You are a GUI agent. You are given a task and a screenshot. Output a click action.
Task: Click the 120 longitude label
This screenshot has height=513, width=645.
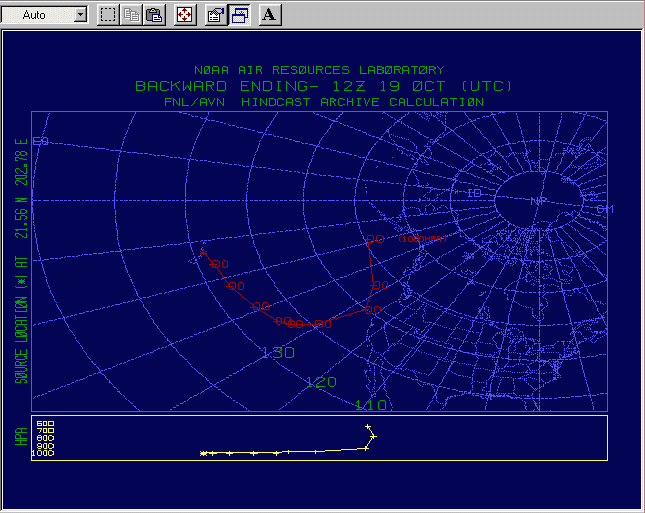(320, 382)
